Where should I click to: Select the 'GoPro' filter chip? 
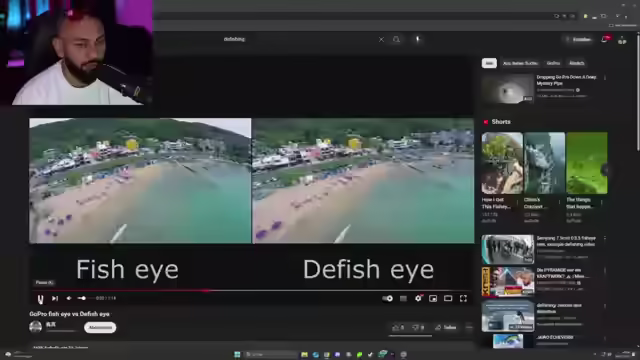point(553,63)
